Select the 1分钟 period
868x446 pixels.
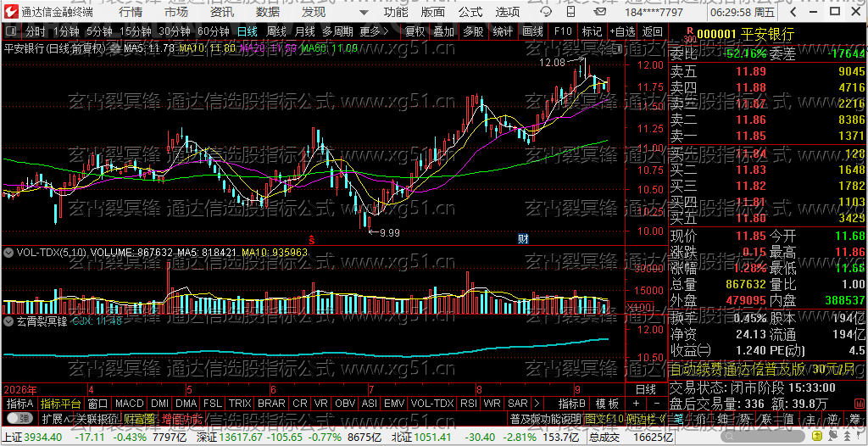click(67, 32)
